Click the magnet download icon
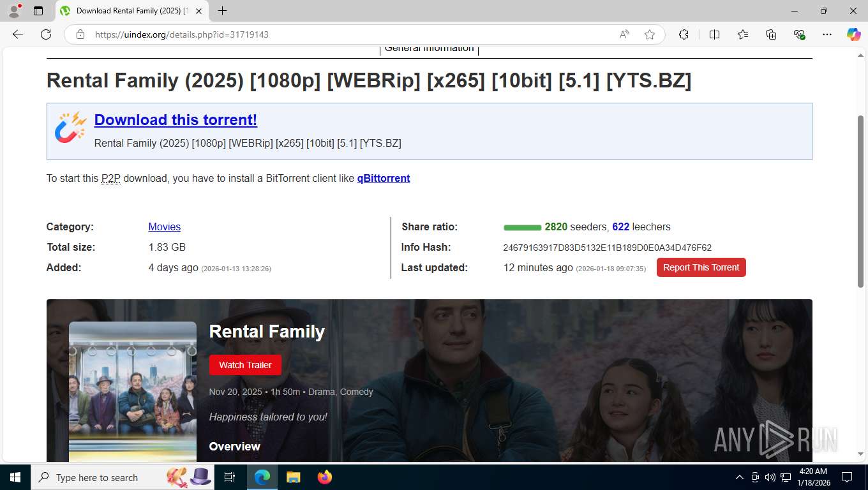The image size is (868, 490). [x=70, y=127]
